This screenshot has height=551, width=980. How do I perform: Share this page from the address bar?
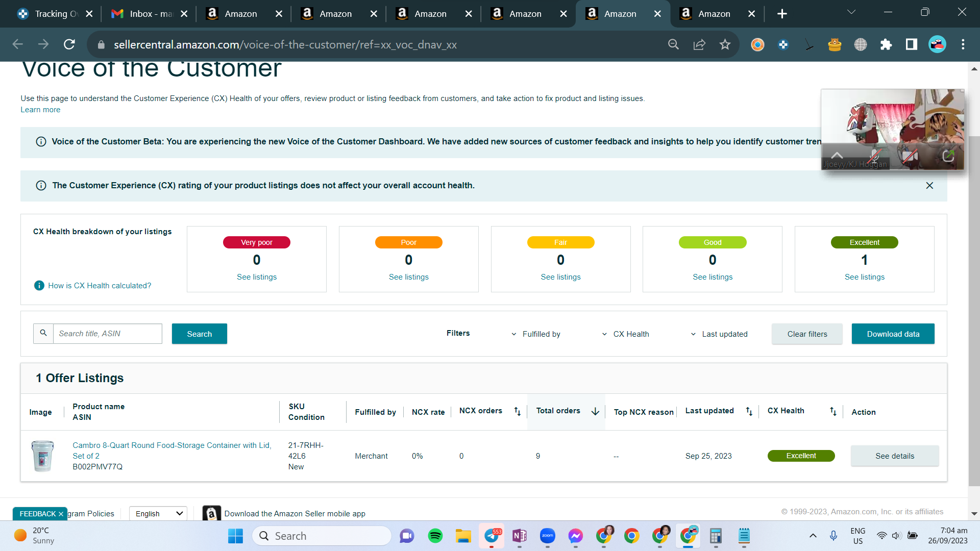(699, 45)
